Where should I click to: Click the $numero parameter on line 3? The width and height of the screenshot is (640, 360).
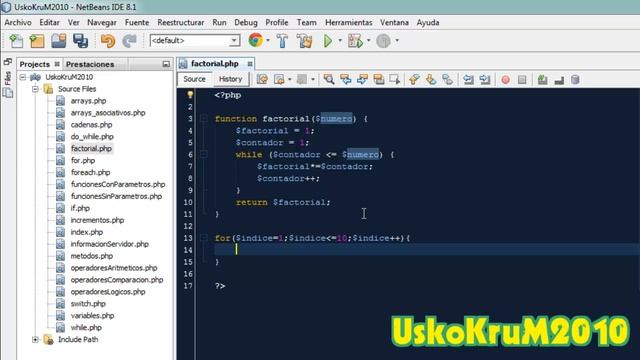point(334,119)
